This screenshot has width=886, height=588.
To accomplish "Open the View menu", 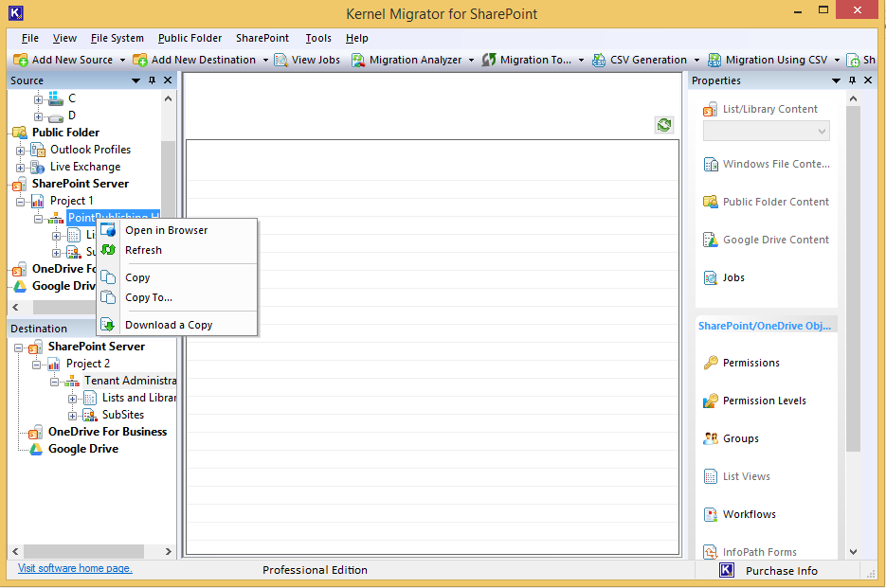I will 64,38.
